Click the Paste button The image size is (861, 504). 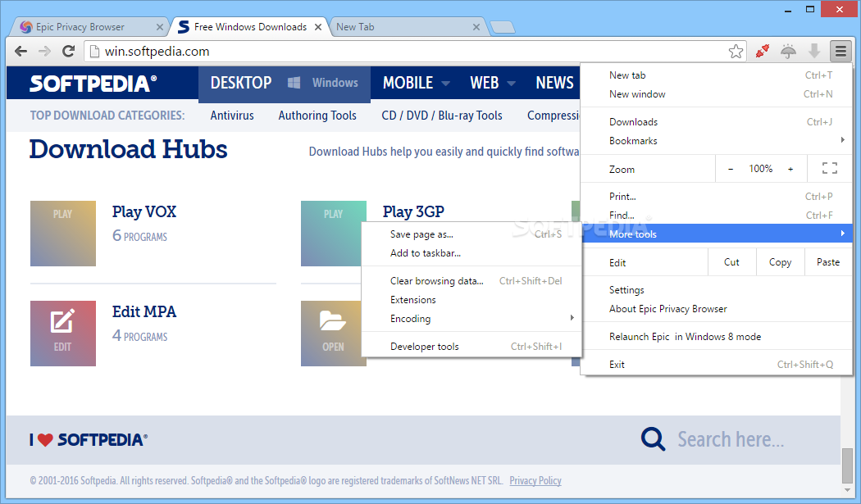pyautogui.click(x=828, y=262)
